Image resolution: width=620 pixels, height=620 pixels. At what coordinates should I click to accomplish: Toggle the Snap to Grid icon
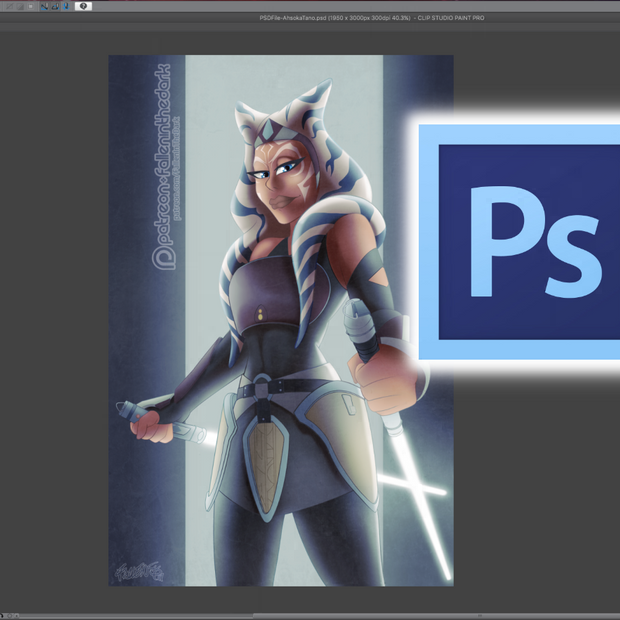click(x=66, y=6)
